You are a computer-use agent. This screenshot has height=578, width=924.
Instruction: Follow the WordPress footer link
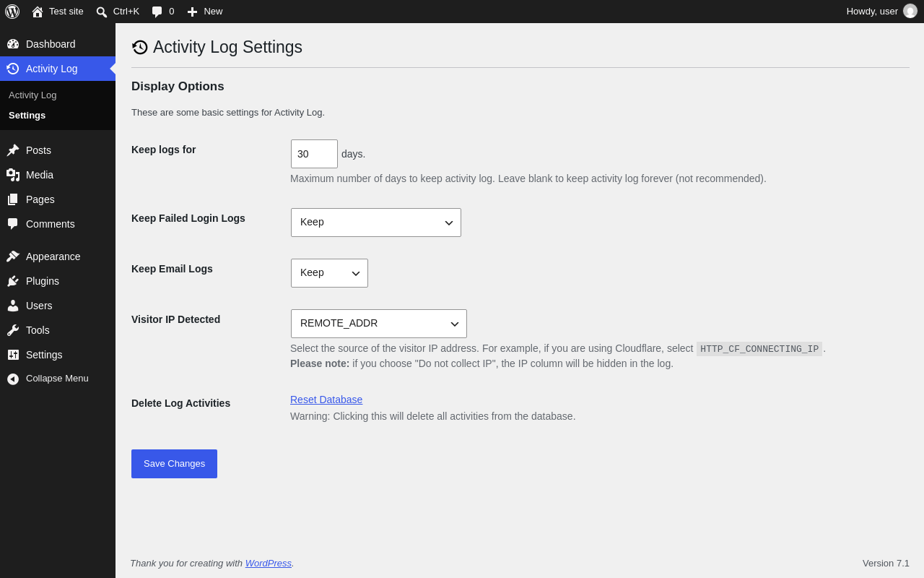point(269,563)
